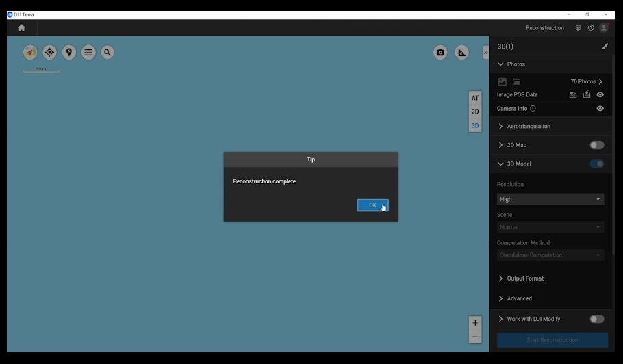Click the pencil icon beside 3D(1)

pos(605,47)
